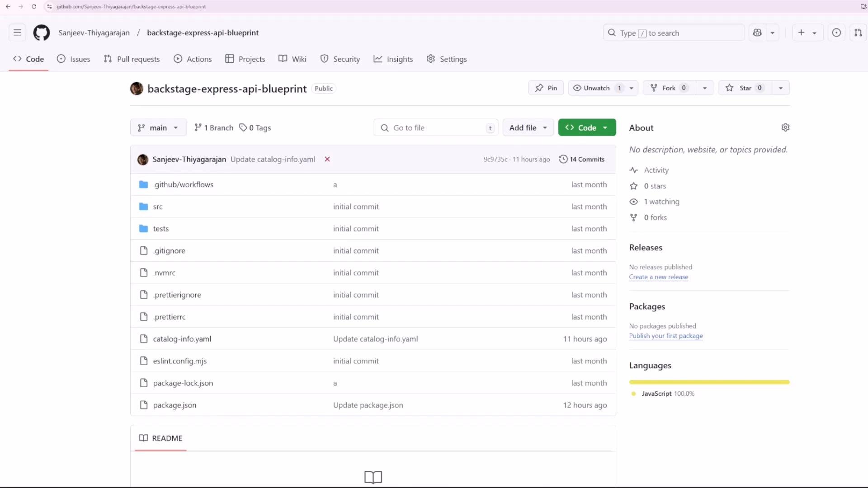Pin the repository to profile
This screenshot has width=868, height=488.
tap(546, 88)
